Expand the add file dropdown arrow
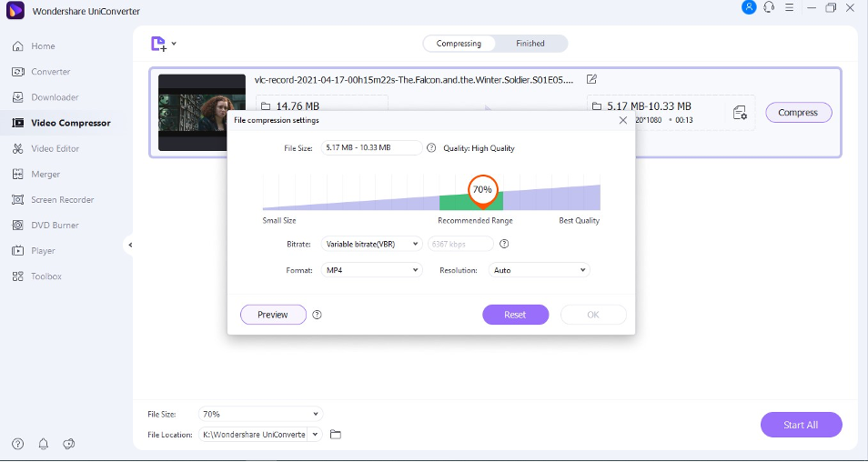The width and height of the screenshot is (868, 462). click(174, 43)
